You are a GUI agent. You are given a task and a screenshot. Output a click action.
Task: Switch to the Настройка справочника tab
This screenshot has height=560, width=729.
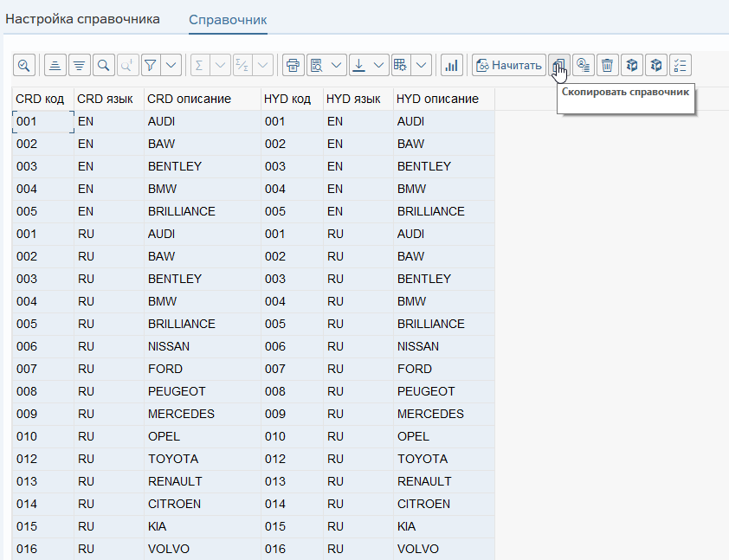click(83, 19)
